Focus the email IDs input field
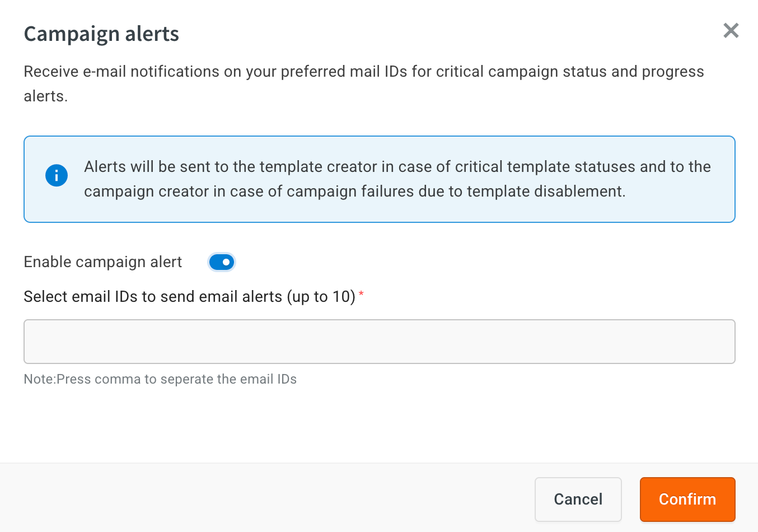The image size is (758, 532). click(x=379, y=342)
